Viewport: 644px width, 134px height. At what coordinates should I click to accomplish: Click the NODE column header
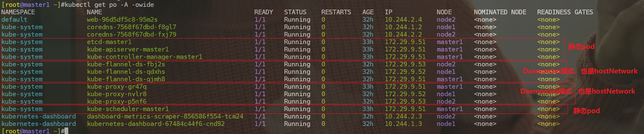[444, 12]
